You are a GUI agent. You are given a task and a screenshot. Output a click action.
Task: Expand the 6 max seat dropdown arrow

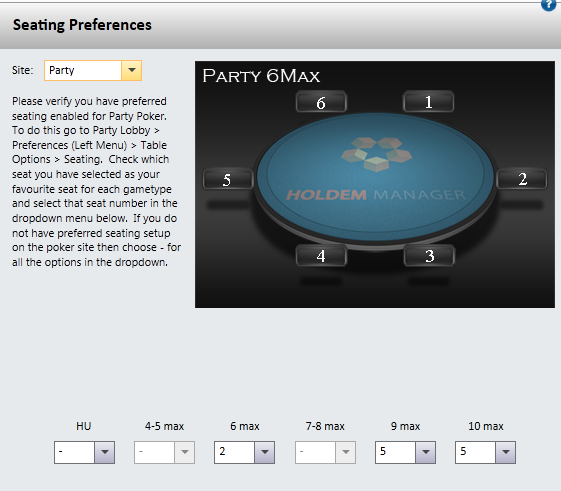coord(265,452)
